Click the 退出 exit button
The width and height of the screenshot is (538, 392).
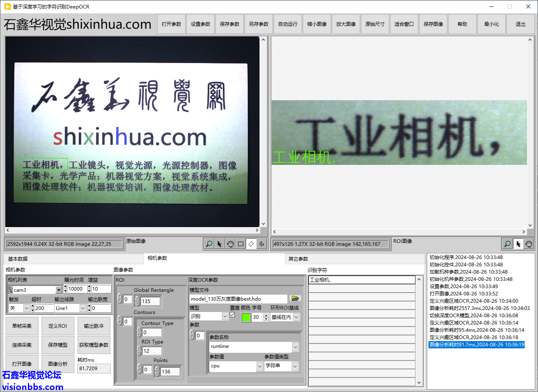tap(521, 24)
